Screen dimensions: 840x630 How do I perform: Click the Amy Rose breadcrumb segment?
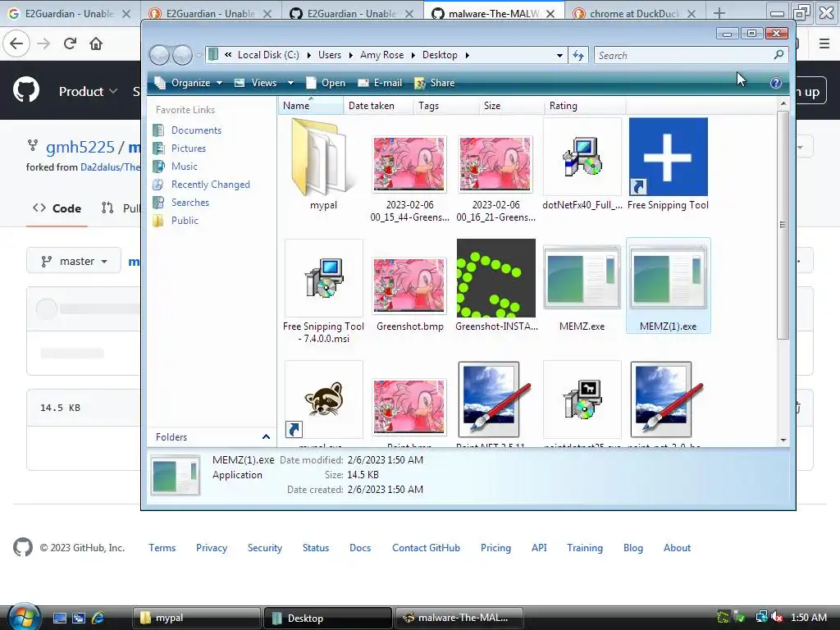coord(382,55)
